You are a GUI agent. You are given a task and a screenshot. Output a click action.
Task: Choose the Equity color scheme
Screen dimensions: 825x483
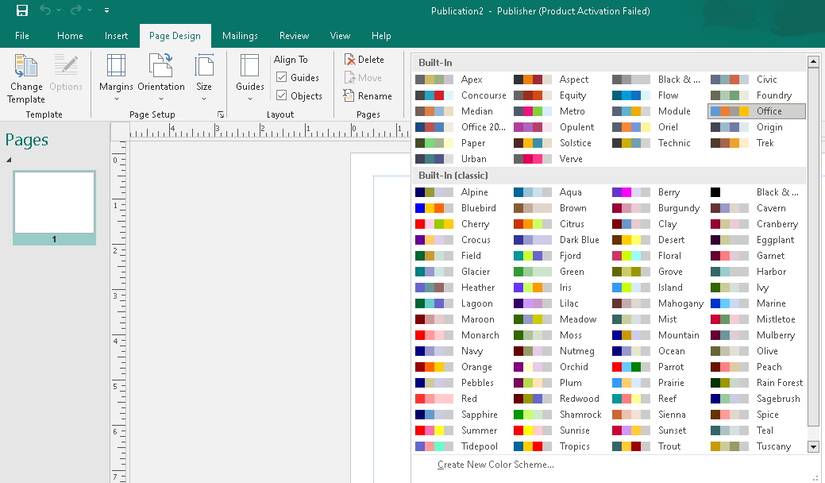click(x=557, y=95)
